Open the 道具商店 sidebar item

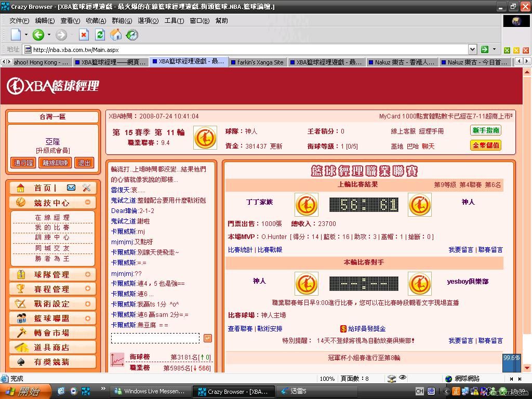[x=52, y=348]
